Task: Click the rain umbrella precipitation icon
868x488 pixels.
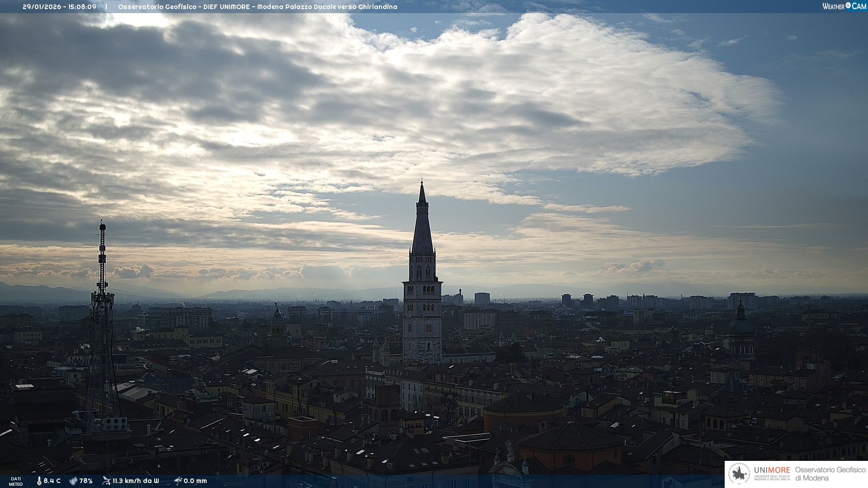Action: point(178,481)
